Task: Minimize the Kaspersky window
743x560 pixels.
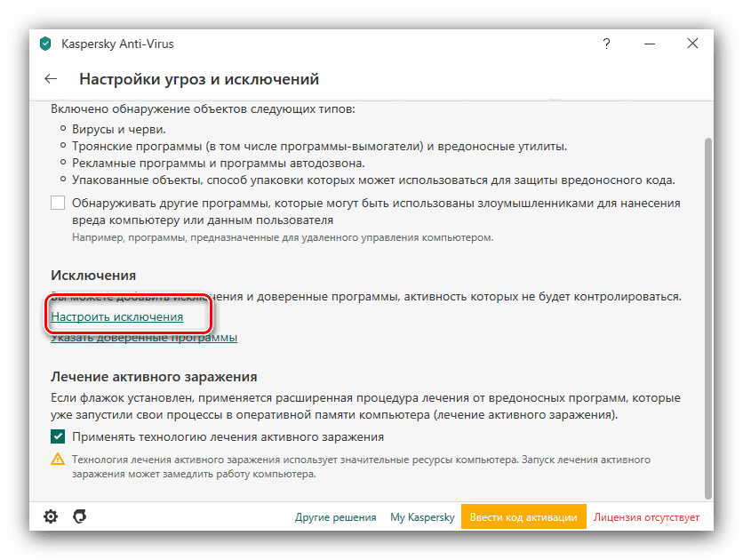Action: (650, 43)
